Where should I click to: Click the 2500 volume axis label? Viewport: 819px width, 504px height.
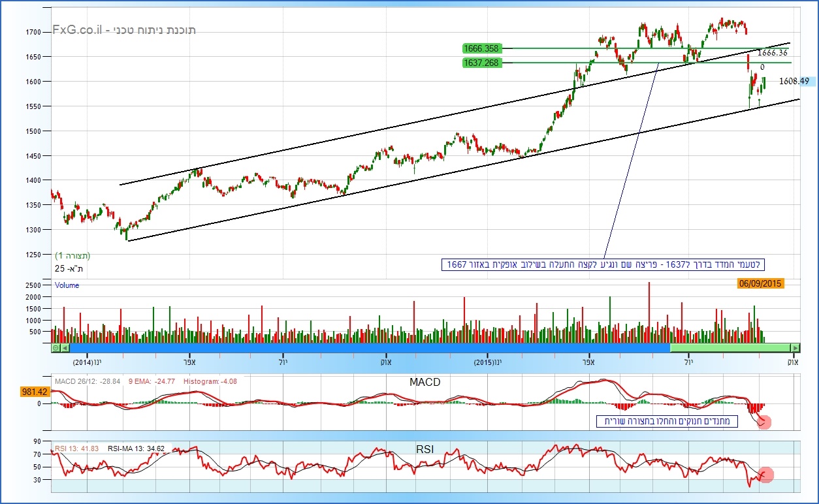pyautogui.click(x=33, y=285)
